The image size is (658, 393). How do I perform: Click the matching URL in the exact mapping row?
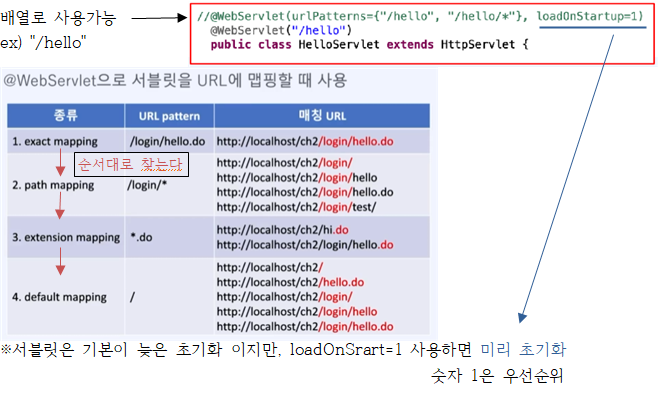pos(305,141)
